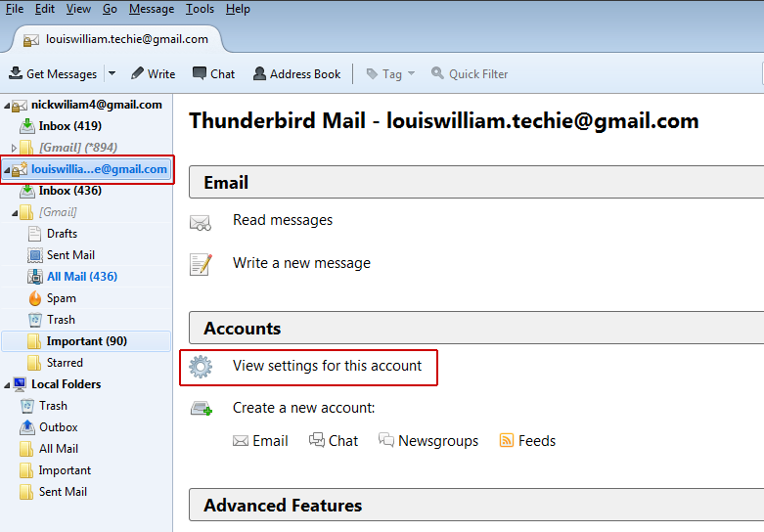Viewport: 764px width, 532px height.
Task: Collapse the louiswillia...e@gmail.com account tree
Action: (7, 170)
